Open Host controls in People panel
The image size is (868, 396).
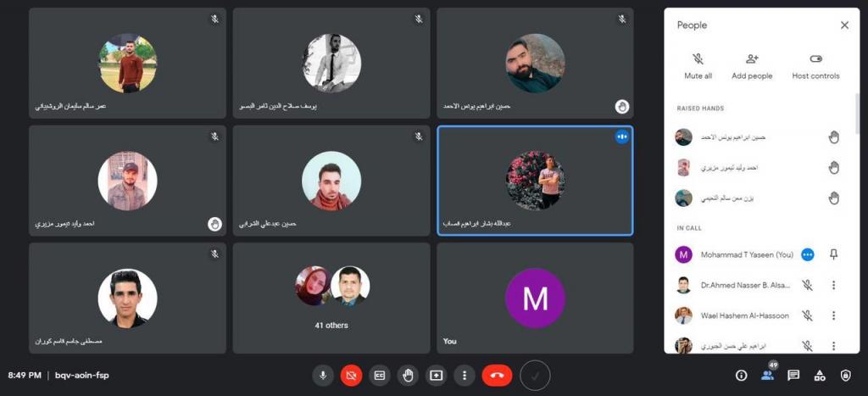[815, 66]
